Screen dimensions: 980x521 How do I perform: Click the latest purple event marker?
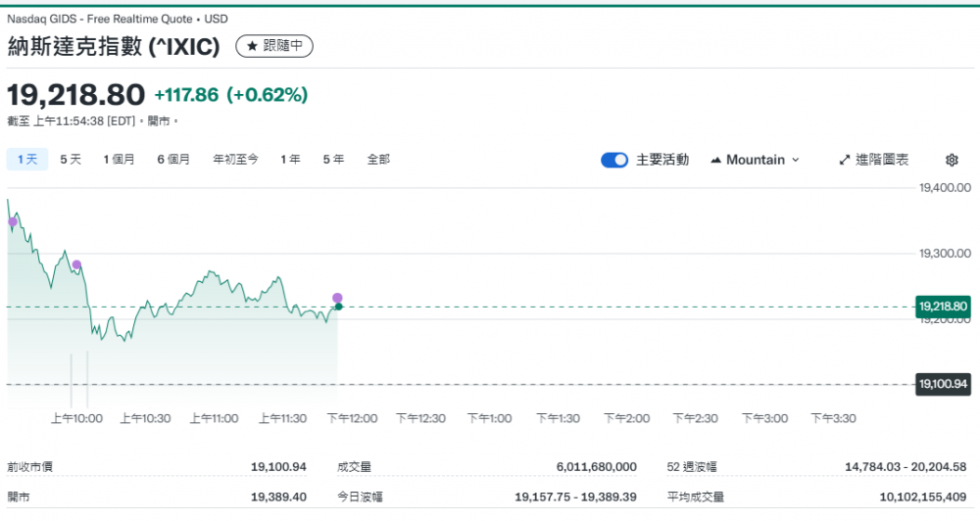pos(337,298)
